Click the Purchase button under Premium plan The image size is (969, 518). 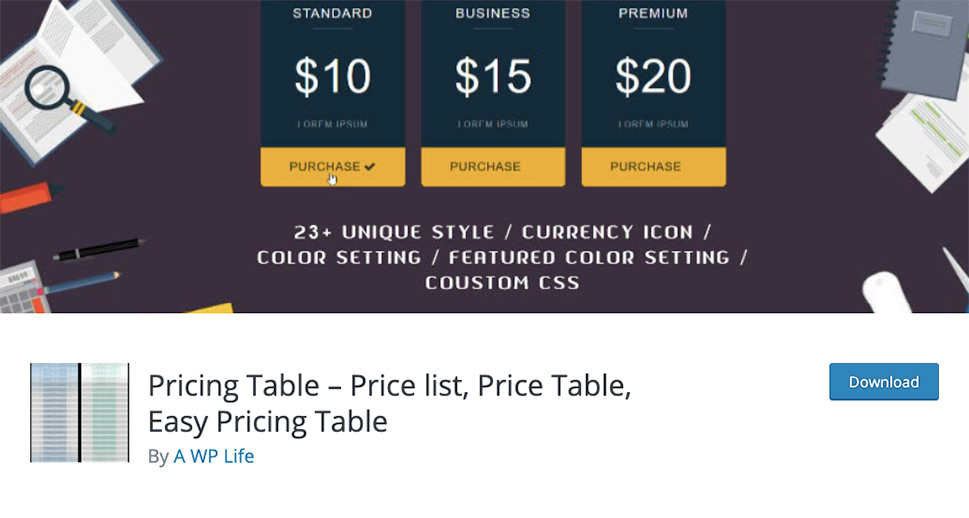coord(653,166)
